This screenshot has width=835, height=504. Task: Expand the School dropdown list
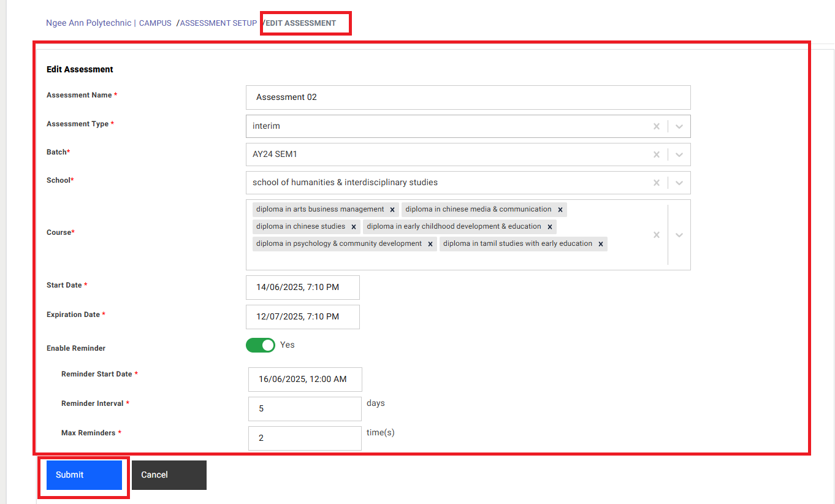679,183
